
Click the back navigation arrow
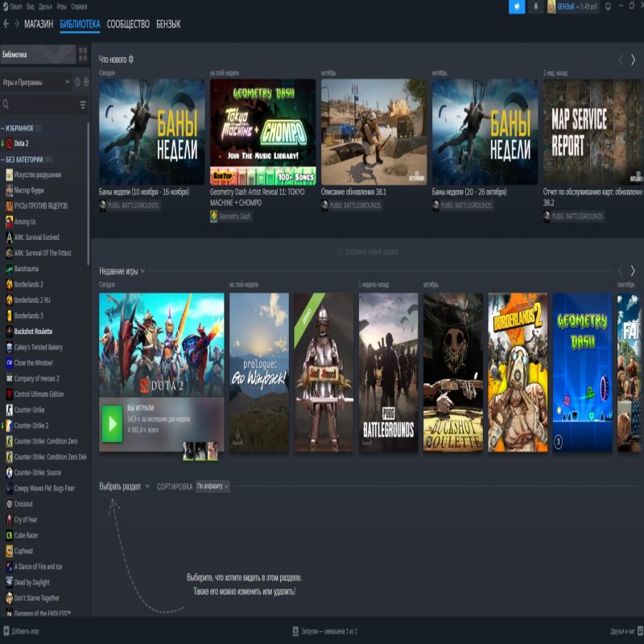point(6,24)
